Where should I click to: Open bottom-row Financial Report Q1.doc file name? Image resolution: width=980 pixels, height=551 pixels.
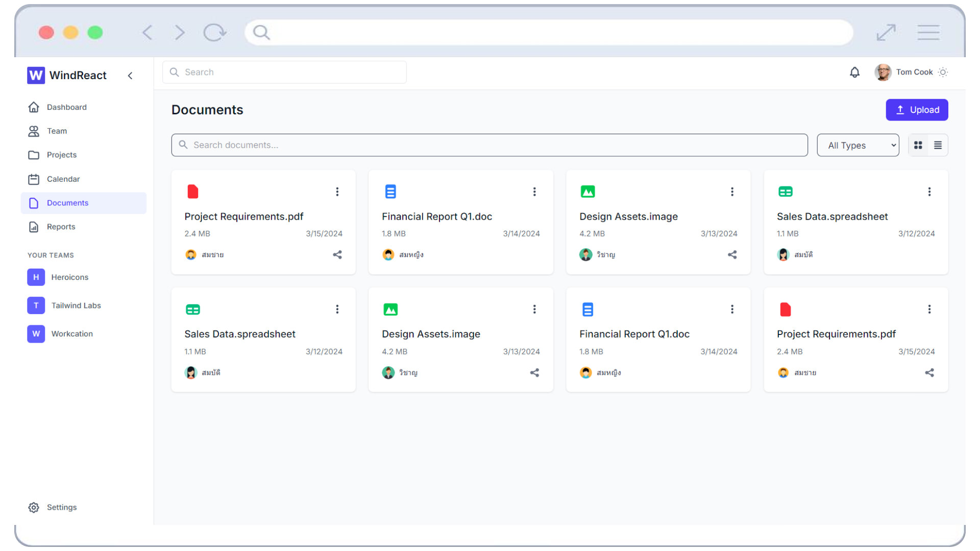pyautogui.click(x=634, y=334)
